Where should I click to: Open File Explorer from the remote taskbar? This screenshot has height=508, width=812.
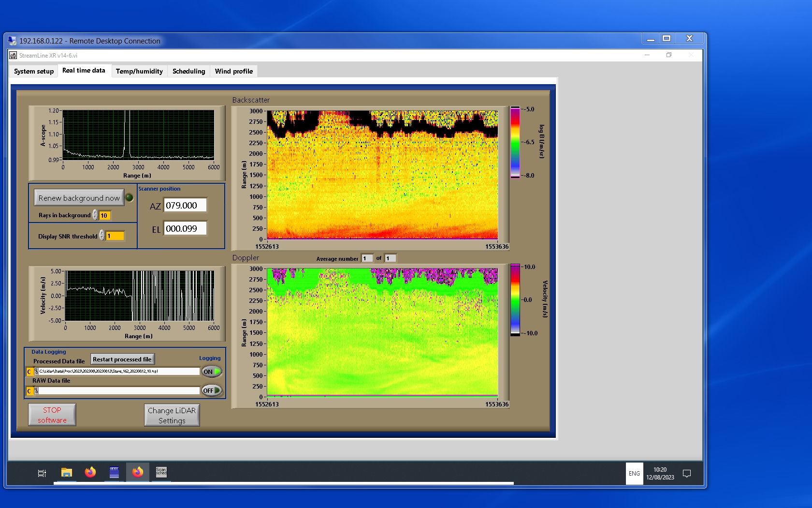(67, 473)
